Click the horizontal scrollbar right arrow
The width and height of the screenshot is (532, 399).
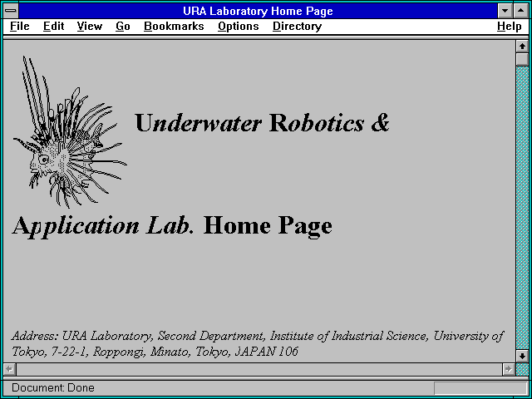point(508,369)
